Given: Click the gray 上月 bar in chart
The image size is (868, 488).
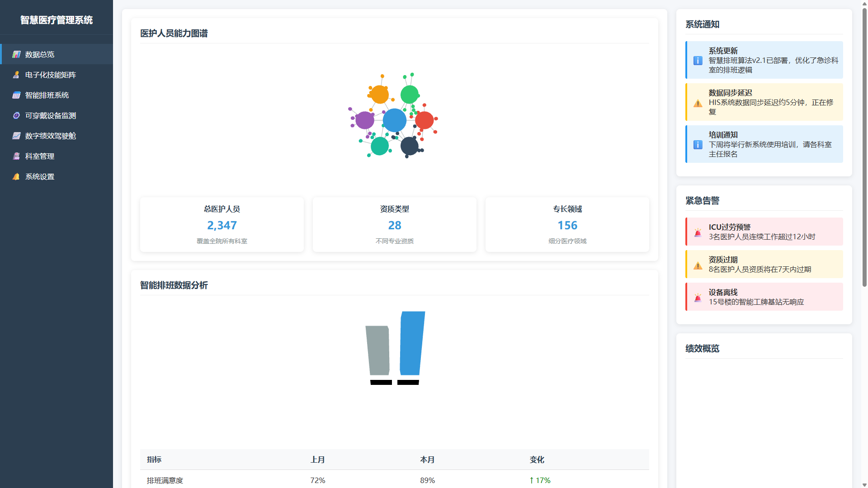Looking at the screenshot, I should coord(377,351).
